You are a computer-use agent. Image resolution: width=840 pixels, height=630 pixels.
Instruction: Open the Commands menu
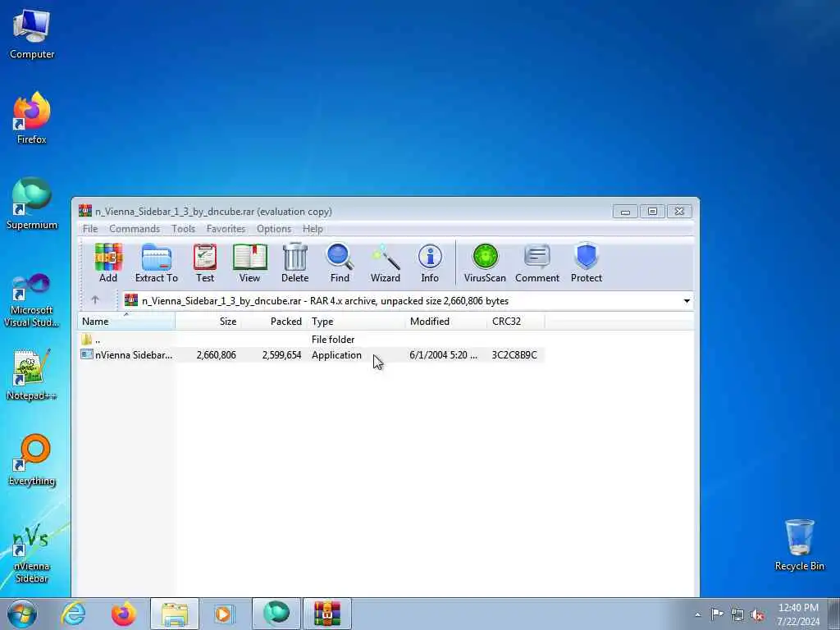135,229
